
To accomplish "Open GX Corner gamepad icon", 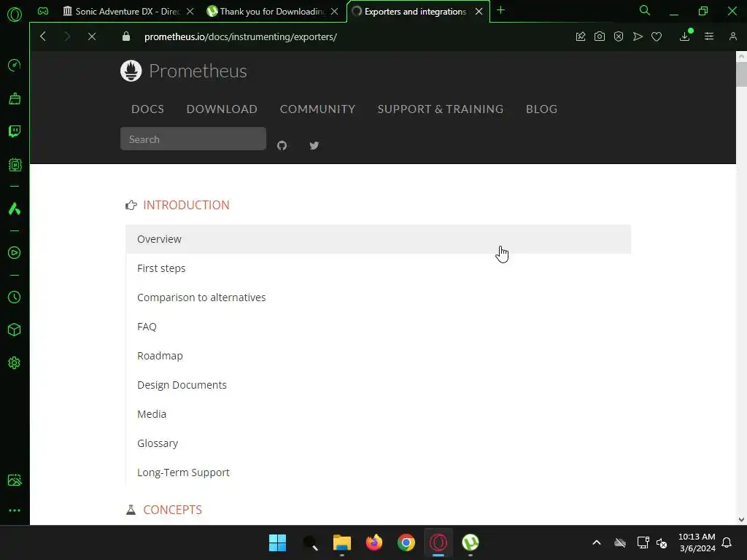I will [x=43, y=11].
